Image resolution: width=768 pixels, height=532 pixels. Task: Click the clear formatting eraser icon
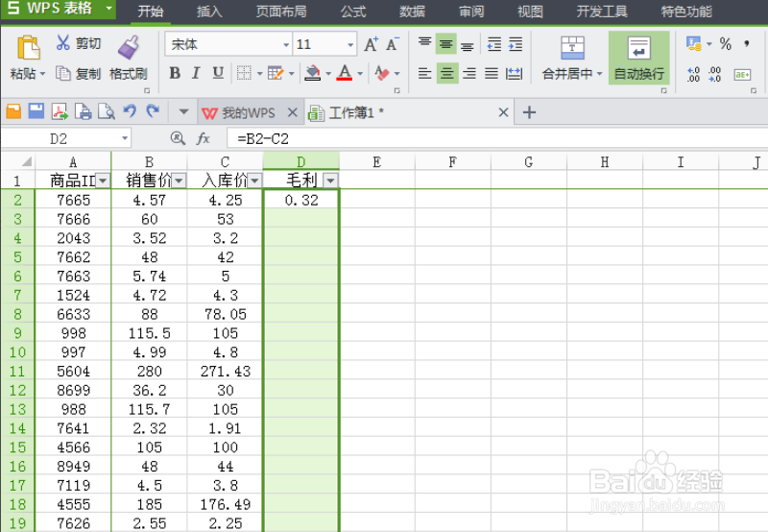381,74
